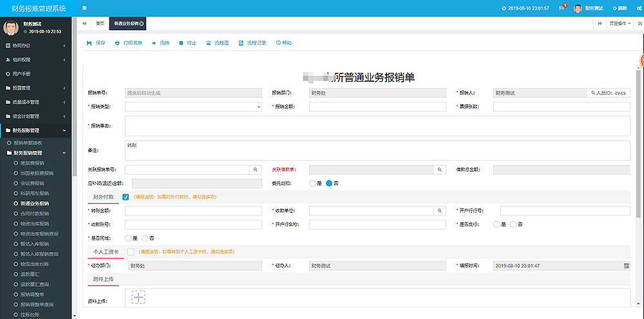The width and height of the screenshot is (644, 319).
Task: Collapse the 财务报账管理 sidebar menu
Action: [x=35, y=130]
